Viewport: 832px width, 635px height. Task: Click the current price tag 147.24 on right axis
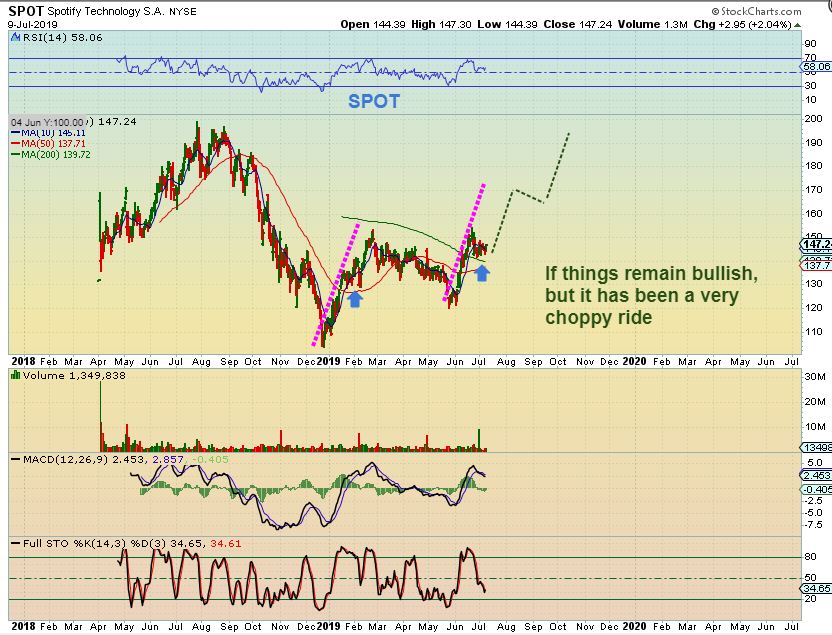[817, 244]
